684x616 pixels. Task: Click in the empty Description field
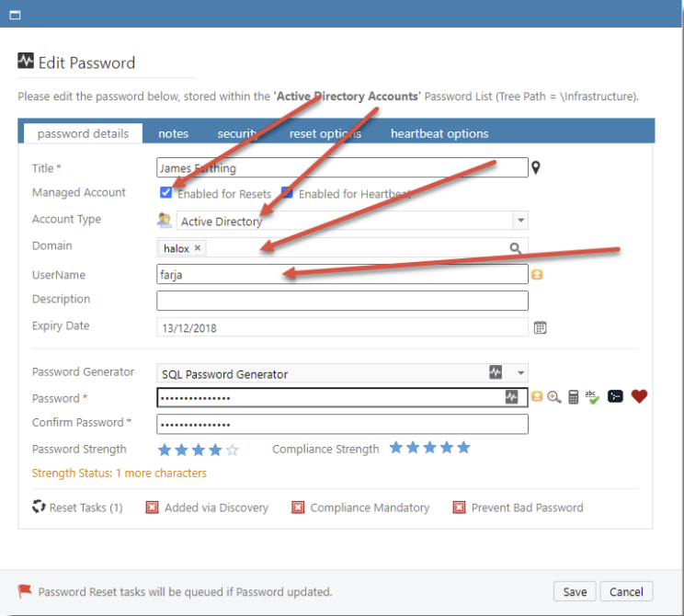pos(342,301)
